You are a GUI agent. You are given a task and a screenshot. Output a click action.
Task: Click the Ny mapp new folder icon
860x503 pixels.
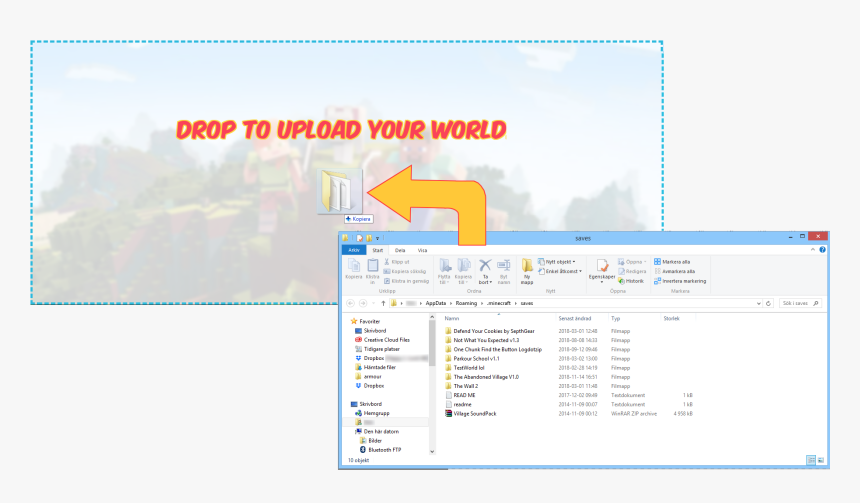coord(527,266)
